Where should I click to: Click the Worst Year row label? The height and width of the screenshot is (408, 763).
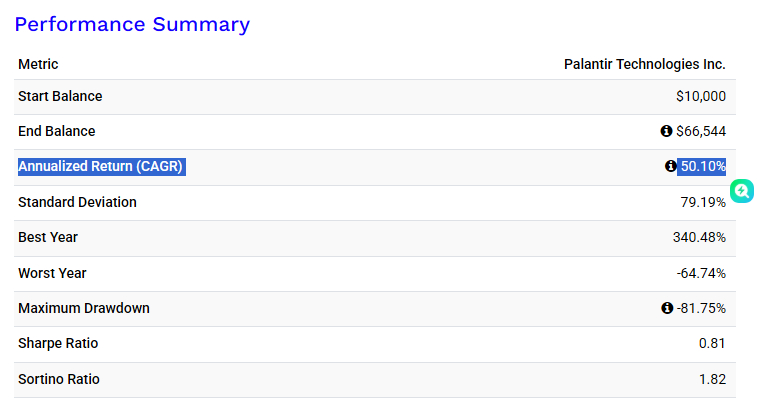52,273
